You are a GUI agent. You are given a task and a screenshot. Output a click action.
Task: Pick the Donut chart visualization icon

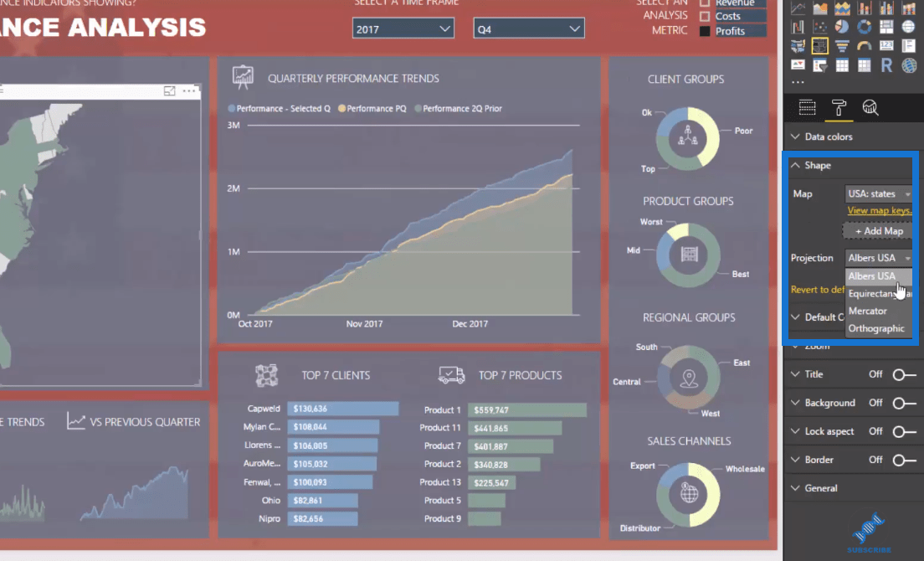coord(865,27)
